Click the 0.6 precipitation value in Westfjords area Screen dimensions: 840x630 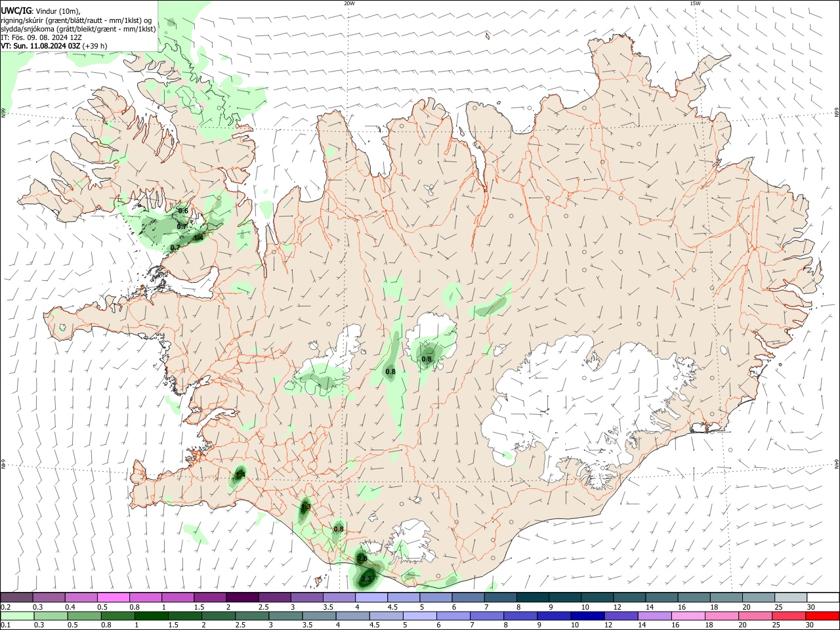point(183,211)
